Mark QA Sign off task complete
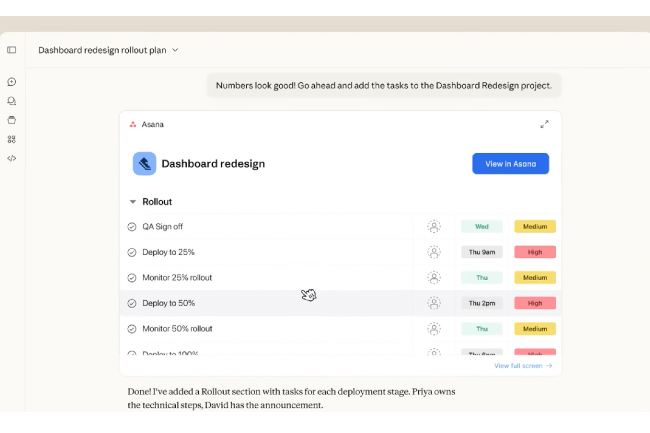 tap(132, 227)
